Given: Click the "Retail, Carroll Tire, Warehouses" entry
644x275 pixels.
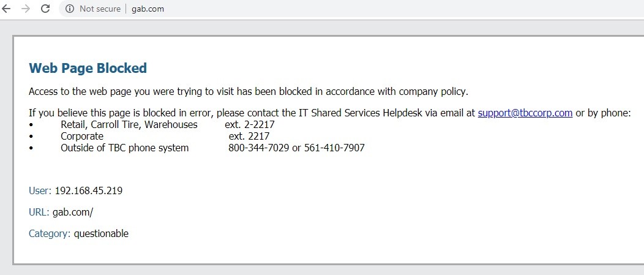Looking at the screenshot, I should [129, 124].
